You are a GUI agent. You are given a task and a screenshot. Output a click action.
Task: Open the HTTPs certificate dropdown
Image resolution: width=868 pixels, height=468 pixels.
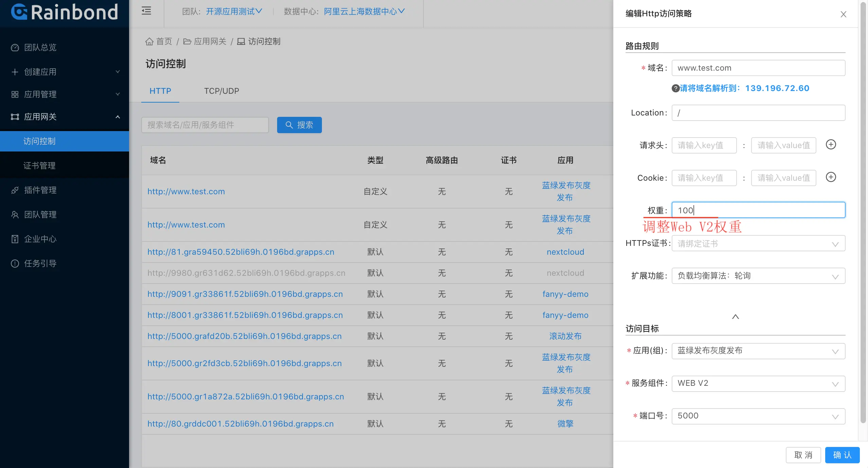(758, 244)
